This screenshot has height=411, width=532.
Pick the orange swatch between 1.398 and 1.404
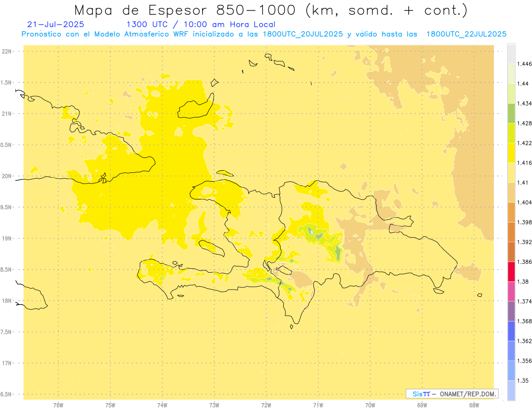tap(511, 212)
